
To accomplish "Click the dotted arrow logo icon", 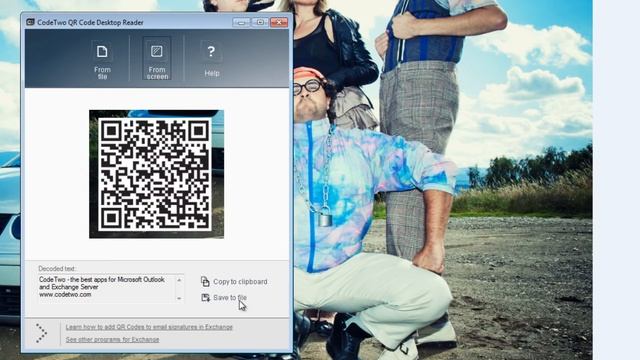I will [41, 333].
